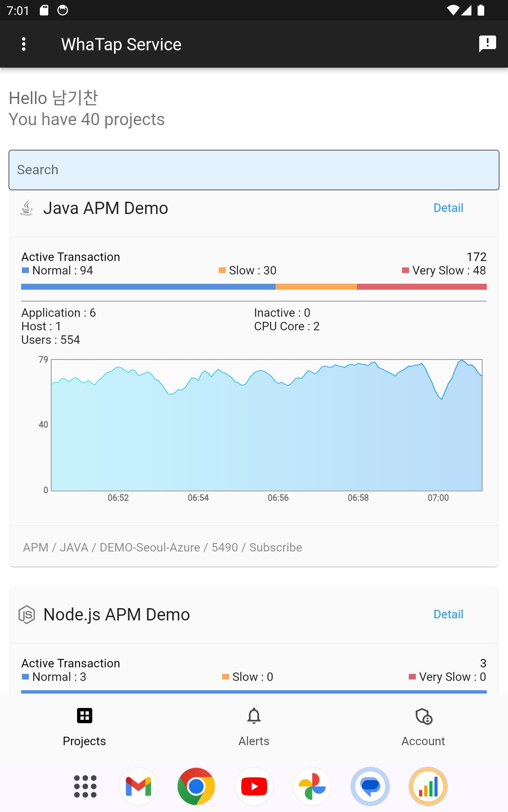The height and width of the screenshot is (812, 508).
Task: Tap the Account shield icon
Action: point(424,716)
